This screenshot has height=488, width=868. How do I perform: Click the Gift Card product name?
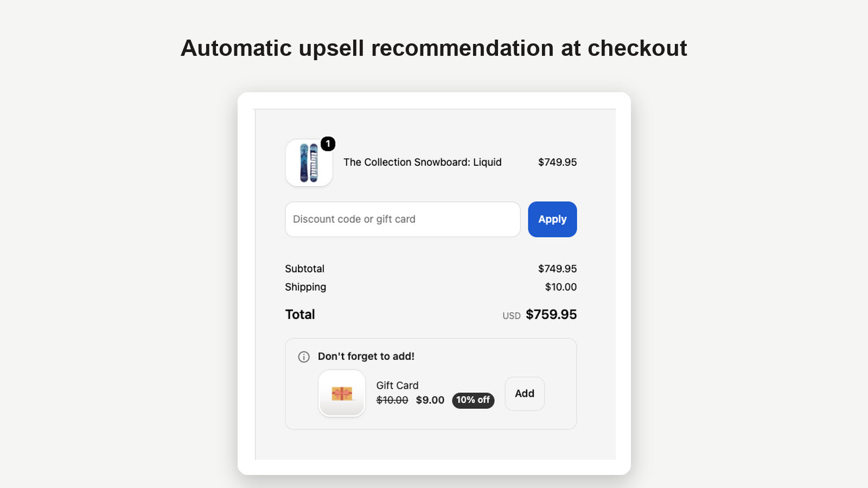pos(398,386)
